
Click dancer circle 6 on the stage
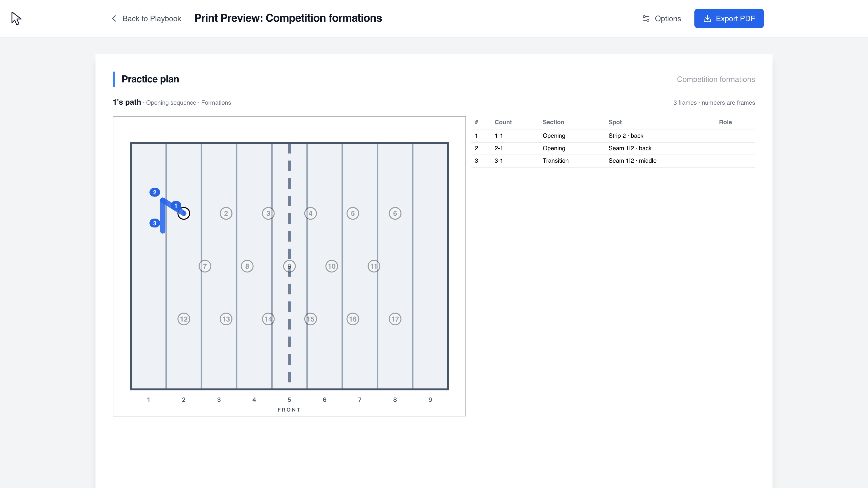[x=395, y=213]
